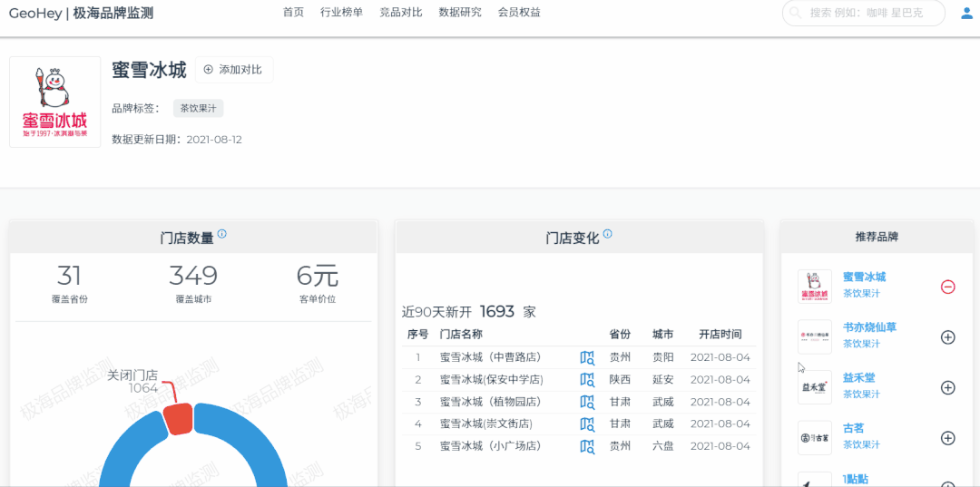980x487 pixels.
Task: Click the 31 覆盖省份 statistic
Action: (69, 285)
